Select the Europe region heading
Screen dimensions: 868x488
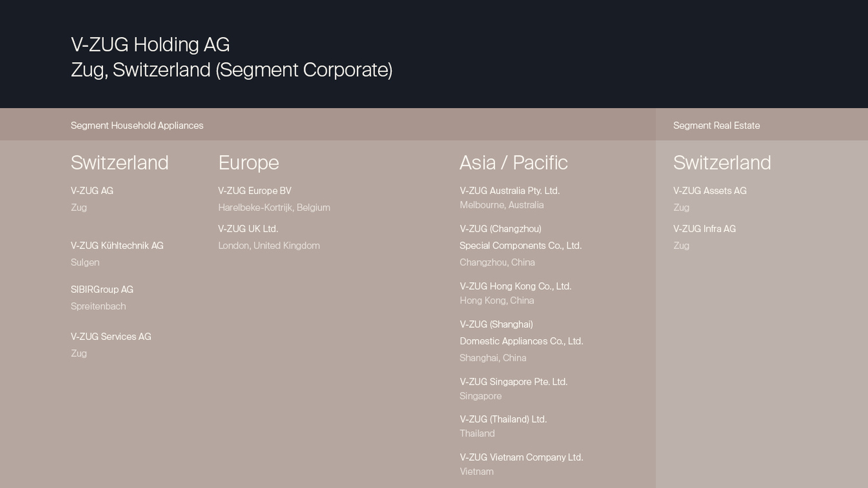[249, 163]
